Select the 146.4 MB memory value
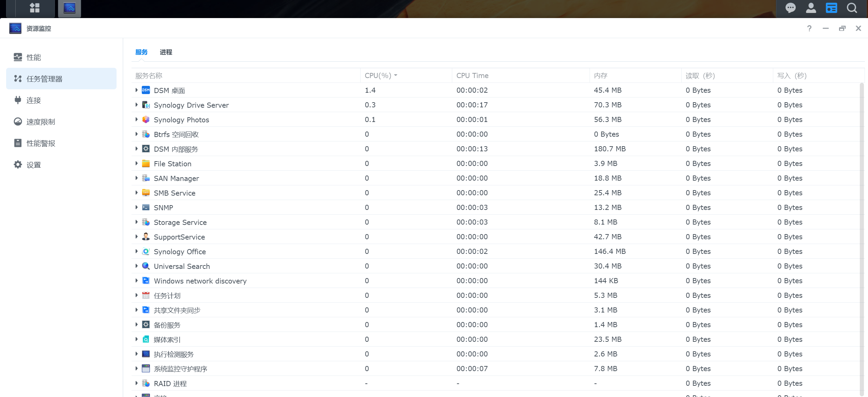The height and width of the screenshot is (397, 868). click(x=610, y=251)
